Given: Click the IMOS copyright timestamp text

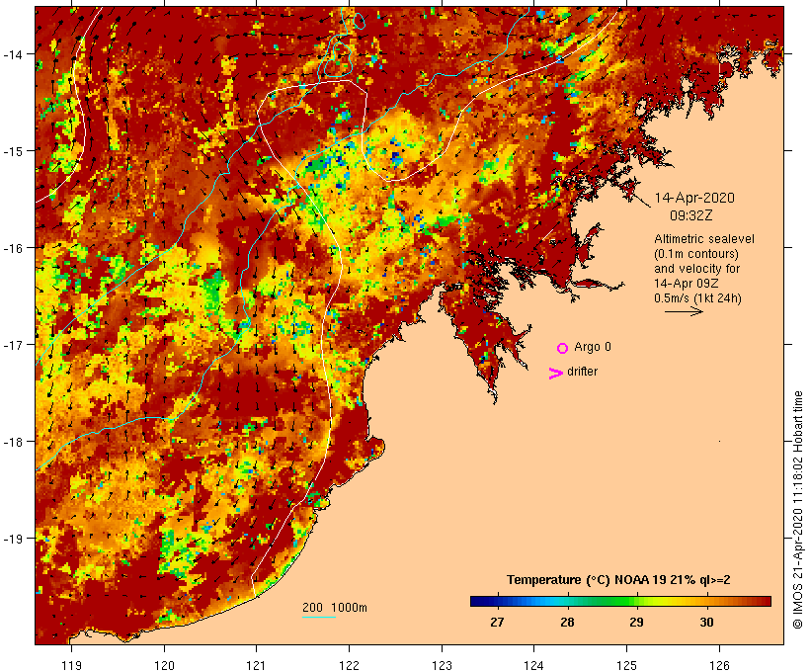Looking at the screenshot, I should pyautogui.click(x=797, y=510).
